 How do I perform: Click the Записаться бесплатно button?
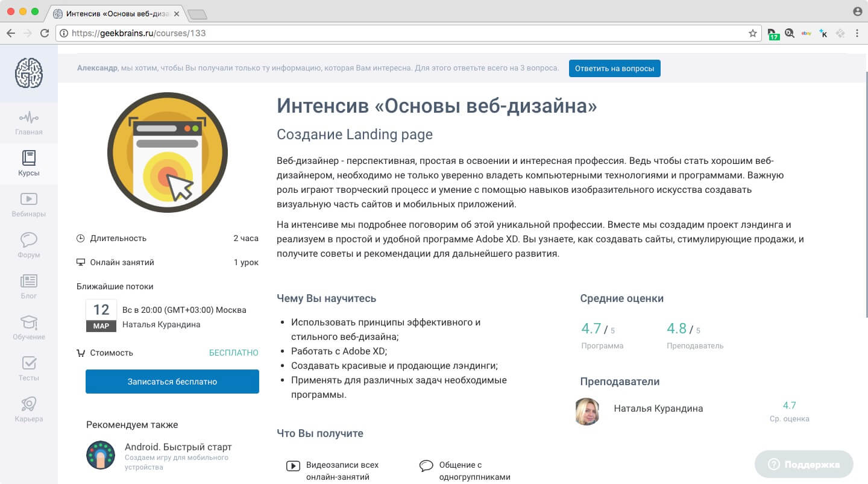(172, 382)
